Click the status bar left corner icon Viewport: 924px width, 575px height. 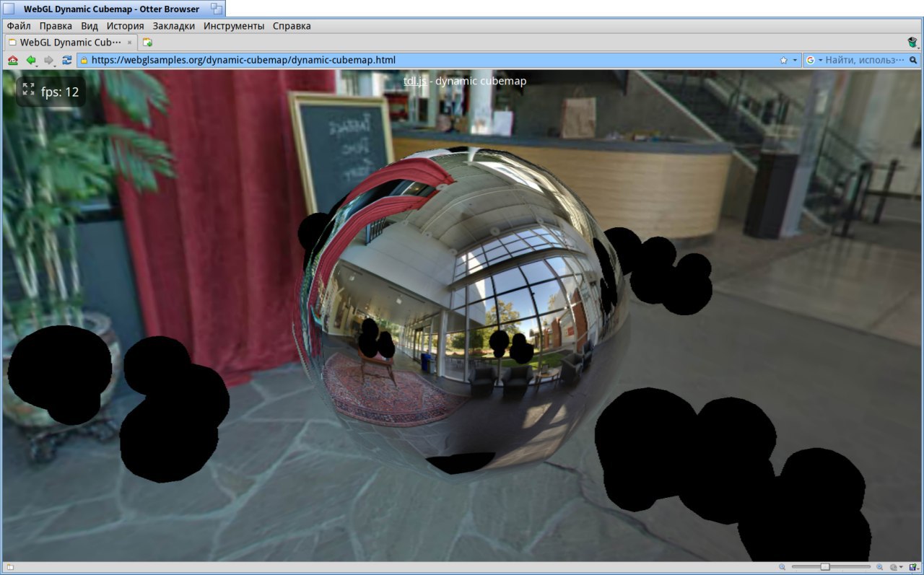point(10,567)
